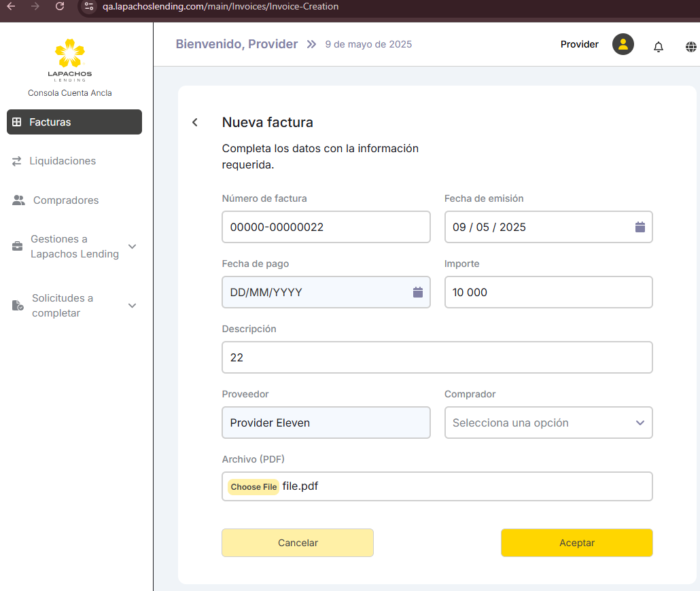This screenshot has width=700, height=591.
Task: Expand Gestiones a Lapachos Lending menu
Action: [133, 247]
